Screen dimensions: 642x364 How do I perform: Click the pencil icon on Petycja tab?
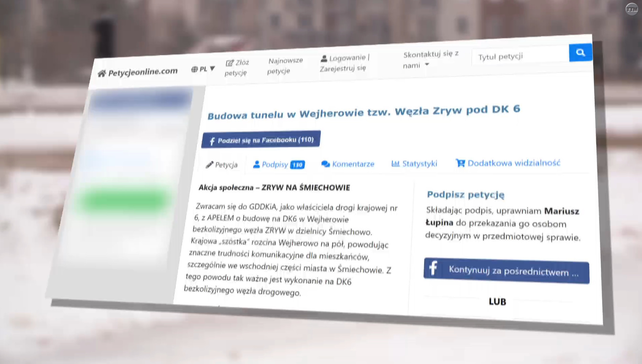[209, 165]
